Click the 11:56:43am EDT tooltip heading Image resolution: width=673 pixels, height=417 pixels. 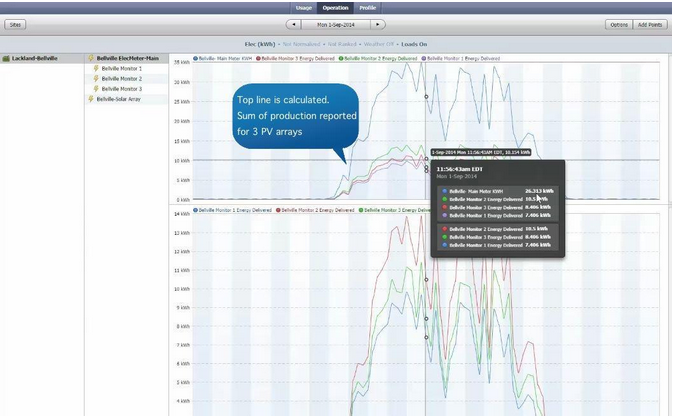point(460,169)
